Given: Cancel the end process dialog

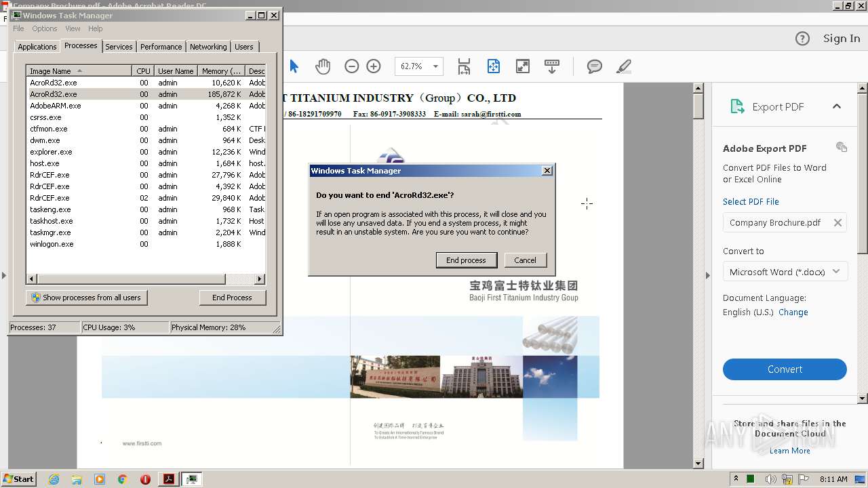Looking at the screenshot, I should click(x=525, y=260).
